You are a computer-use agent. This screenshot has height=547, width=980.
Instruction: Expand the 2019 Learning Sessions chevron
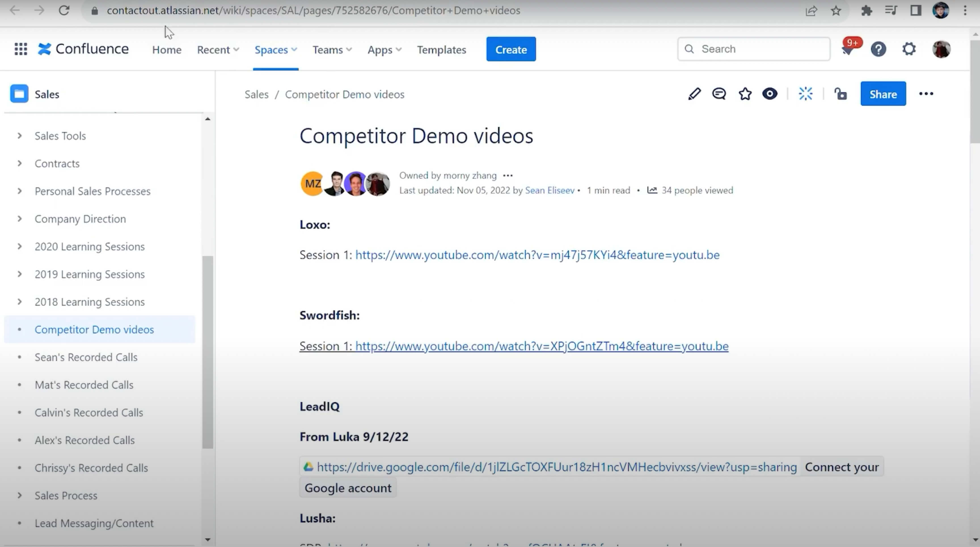click(x=19, y=274)
